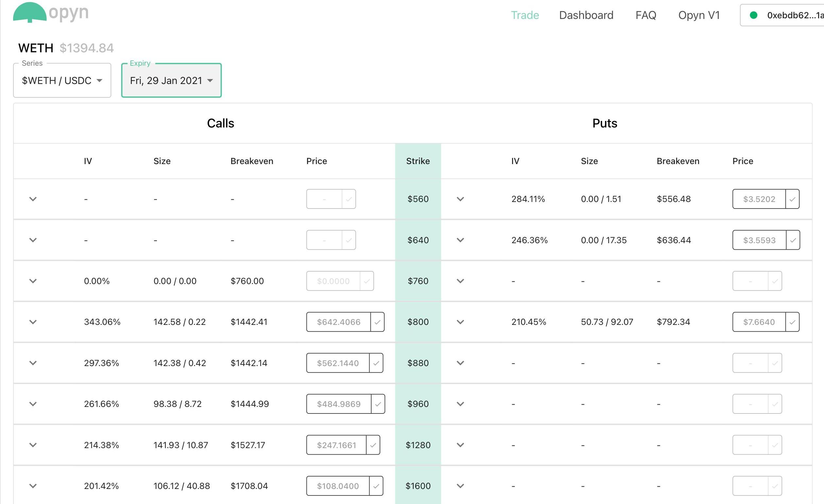
Task: Click the call size 106.12 / 40.88
Action: 181,486
